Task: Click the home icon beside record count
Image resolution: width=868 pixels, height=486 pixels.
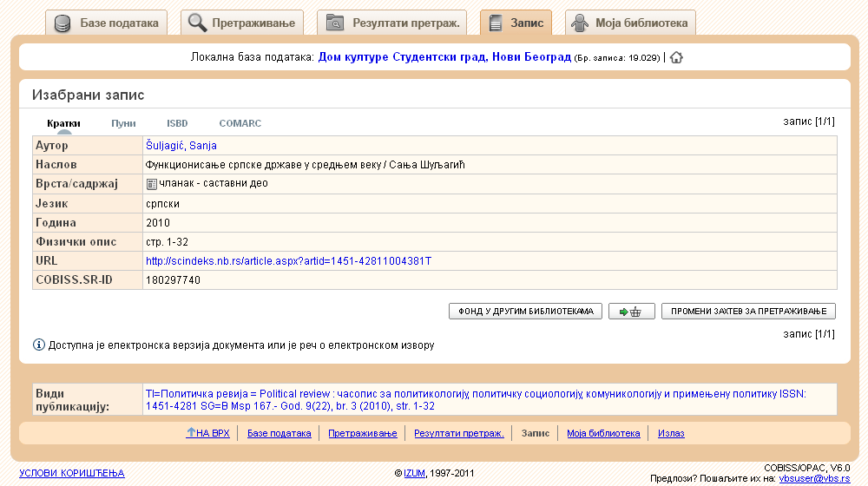Action: point(676,57)
